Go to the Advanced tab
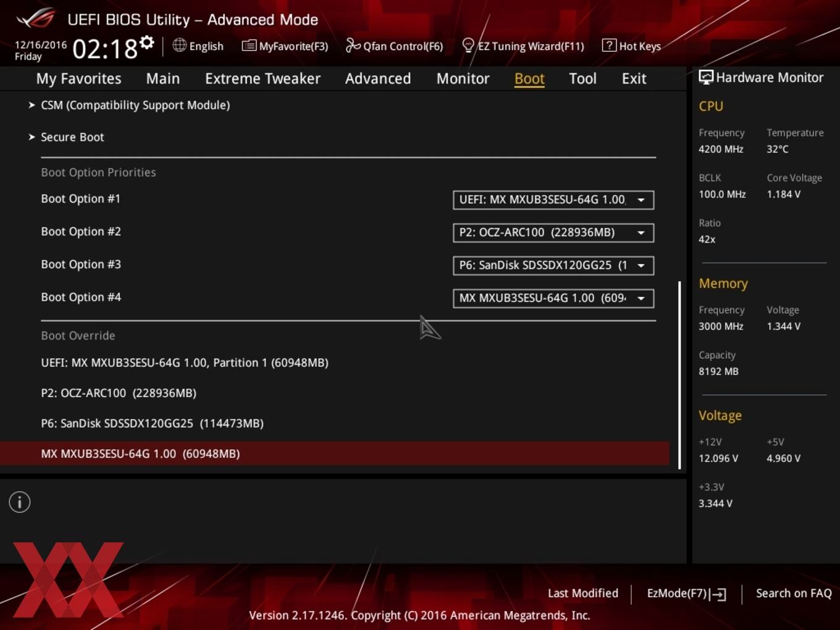The image size is (840, 630). pos(378,78)
